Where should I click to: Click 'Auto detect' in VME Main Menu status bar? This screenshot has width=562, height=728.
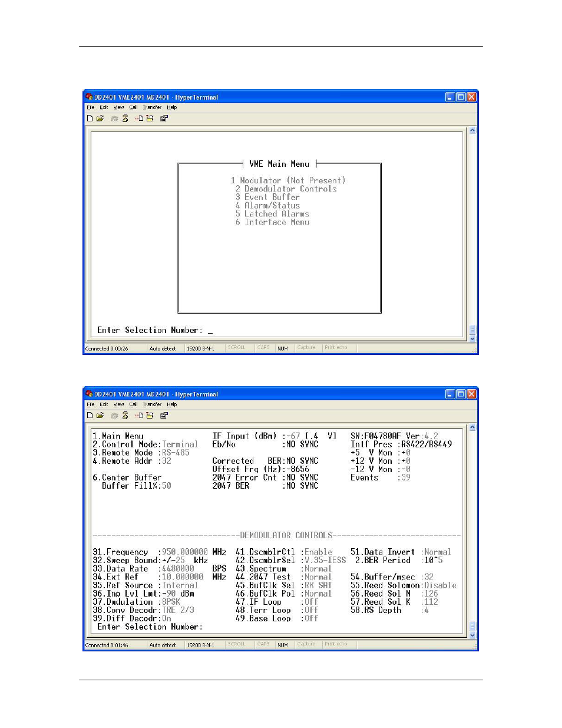click(163, 348)
